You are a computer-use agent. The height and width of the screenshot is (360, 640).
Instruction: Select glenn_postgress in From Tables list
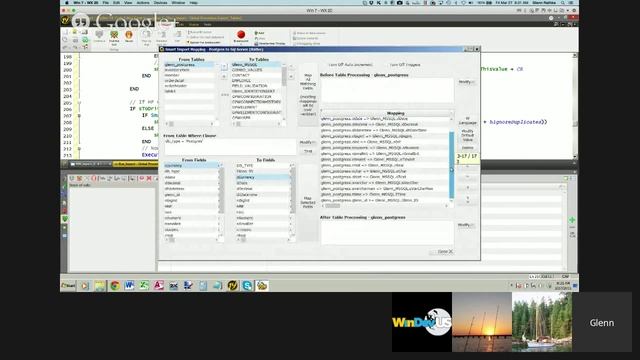tap(189, 64)
